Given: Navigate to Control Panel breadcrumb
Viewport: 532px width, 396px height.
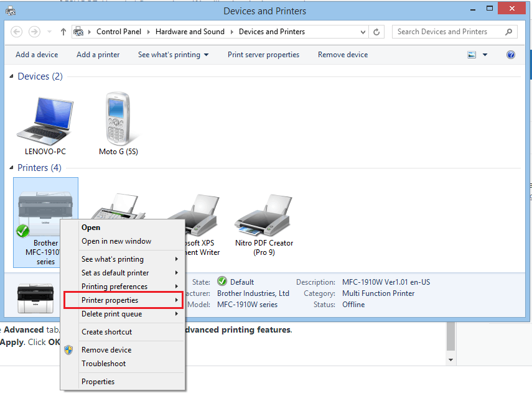Looking at the screenshot, I should (x=119, y=32).
